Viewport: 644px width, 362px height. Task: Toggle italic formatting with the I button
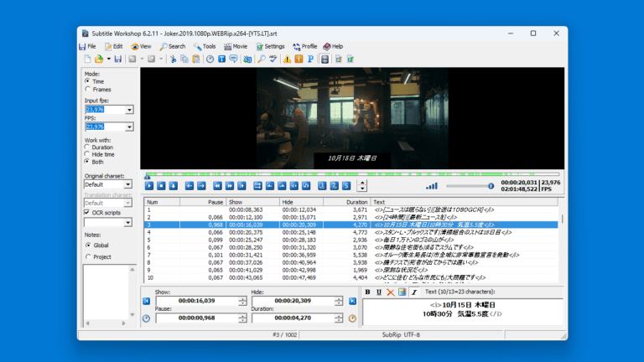(x=414, y=292)
